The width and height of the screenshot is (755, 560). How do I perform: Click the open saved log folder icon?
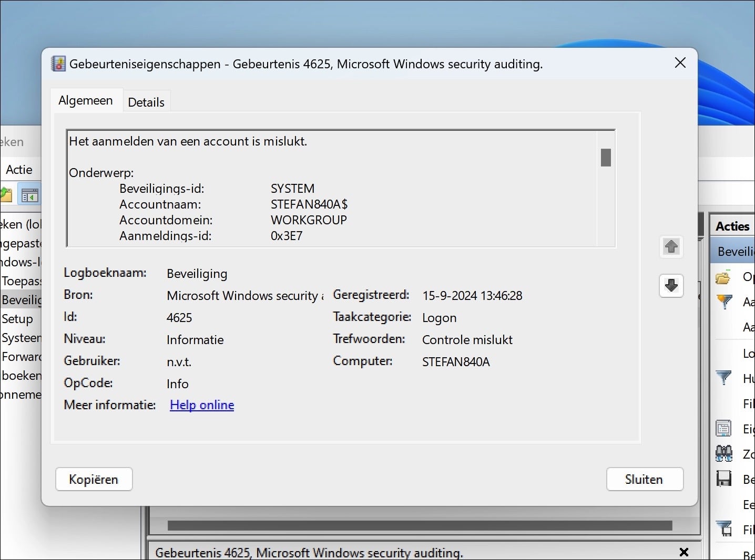(723, 277)
